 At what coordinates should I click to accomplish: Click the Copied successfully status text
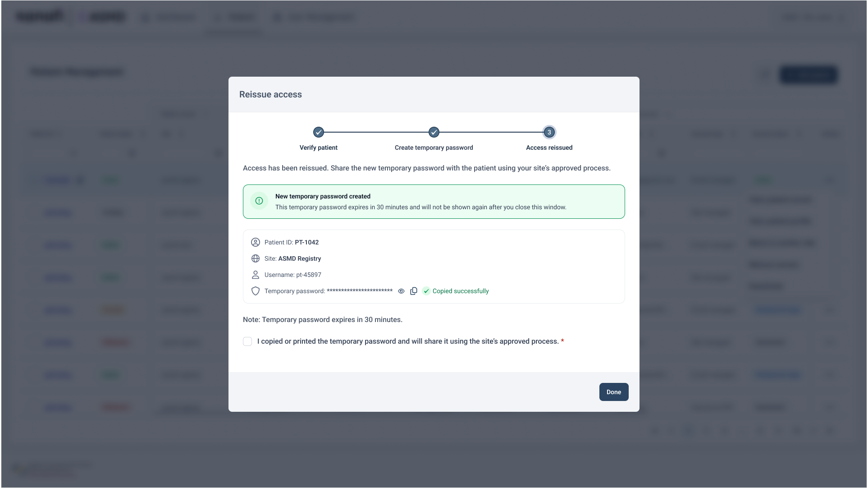click(461, 291)
